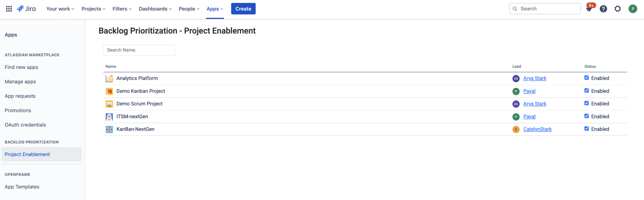The height and width of the screenshot is (200, 644).
Task: Select Manage apps in the sidebar
Action: coord(20,82)
